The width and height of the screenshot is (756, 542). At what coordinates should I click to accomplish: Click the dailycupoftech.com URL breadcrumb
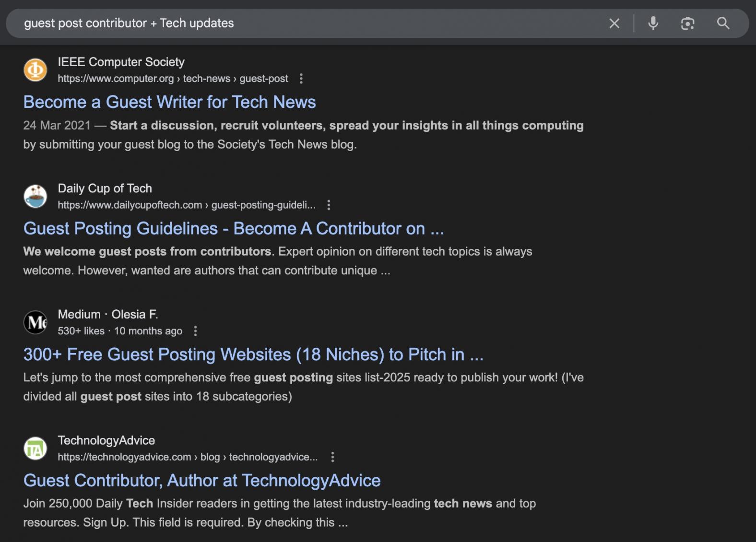tap(186, 205)
